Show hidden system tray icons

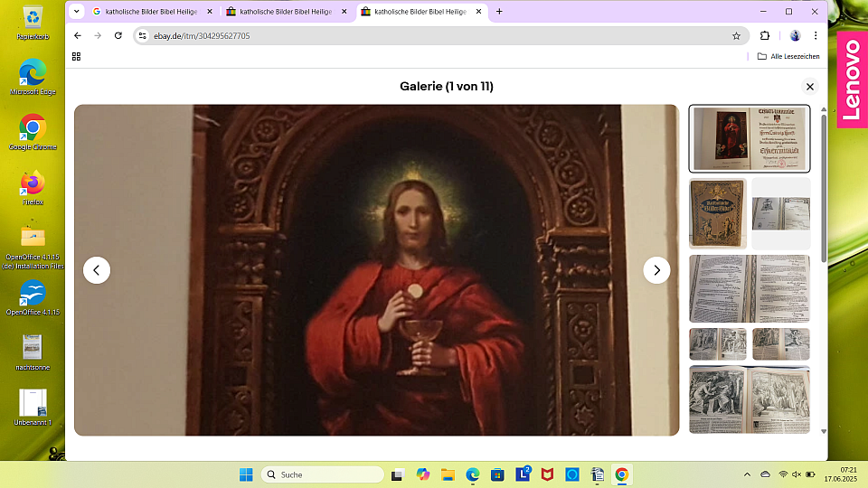pos(747,474)
